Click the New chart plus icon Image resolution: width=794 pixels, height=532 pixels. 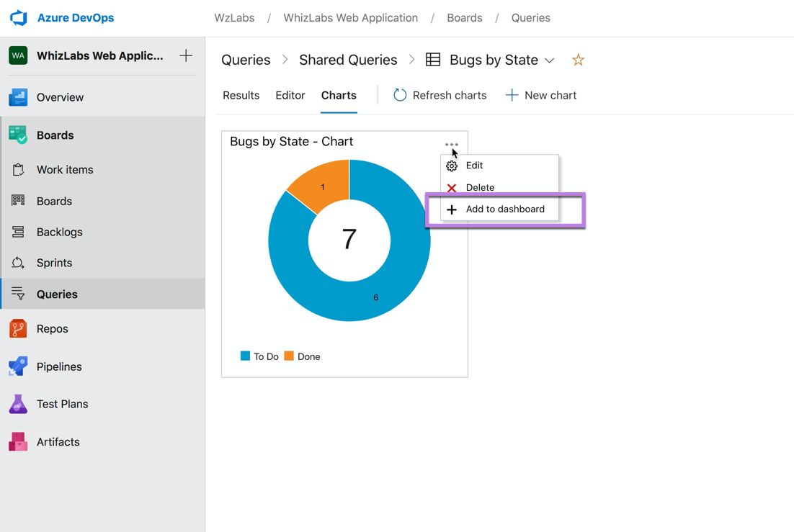coord(512,95)
